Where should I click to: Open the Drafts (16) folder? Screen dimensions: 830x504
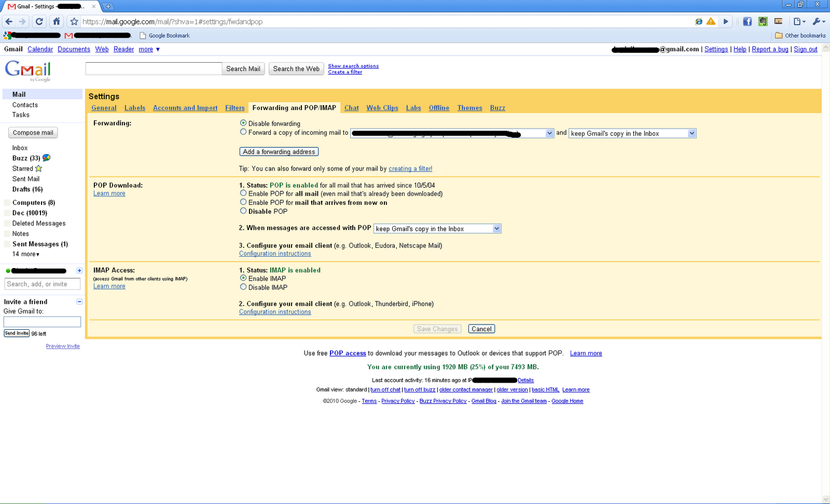[x=27, y=189]
